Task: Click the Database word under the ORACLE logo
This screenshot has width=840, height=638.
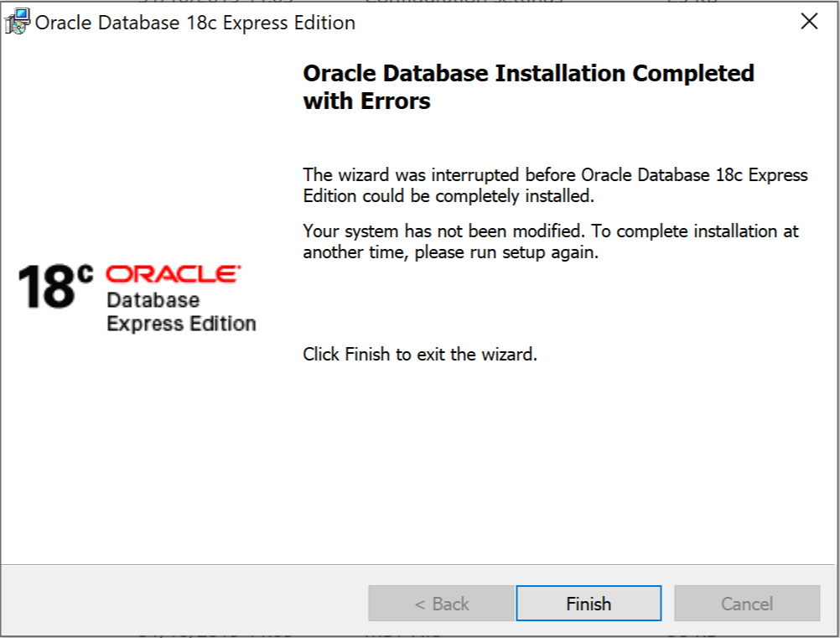Action: 153,300
